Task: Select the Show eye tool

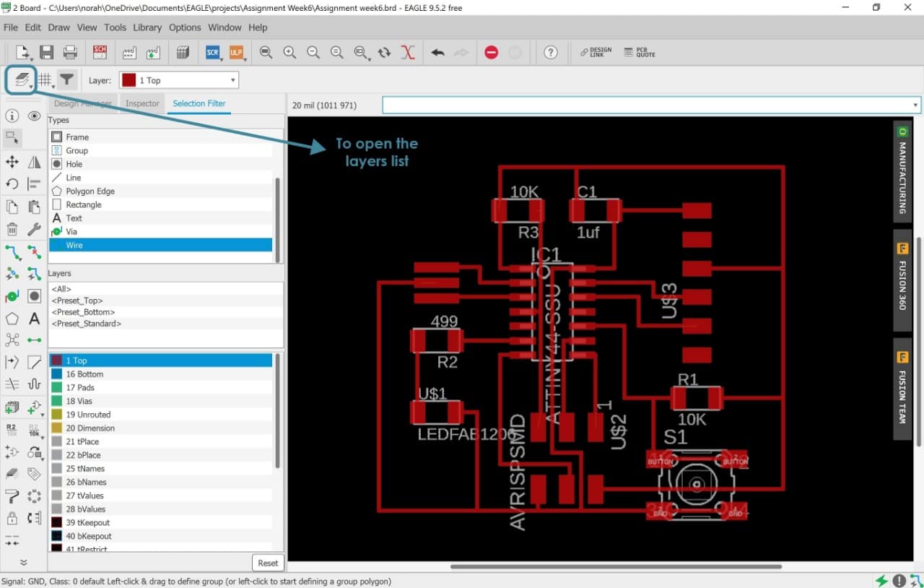Action: click(x=34, y=116)
